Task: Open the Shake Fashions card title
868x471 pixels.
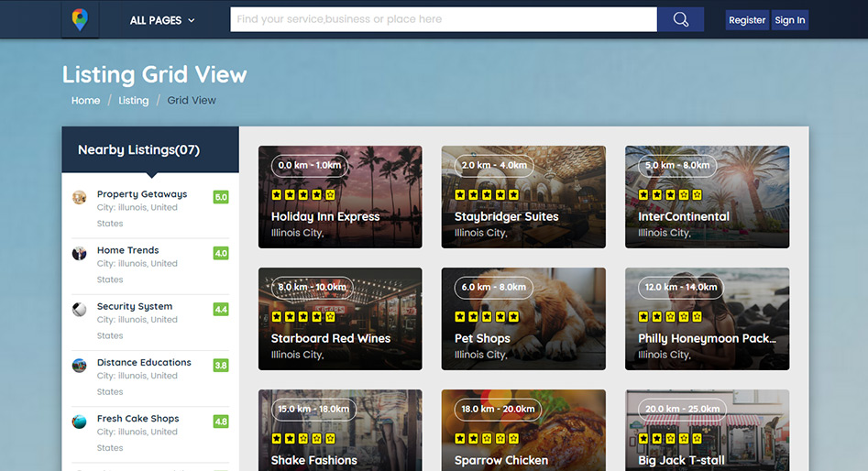Action: [x=313, y=460]
